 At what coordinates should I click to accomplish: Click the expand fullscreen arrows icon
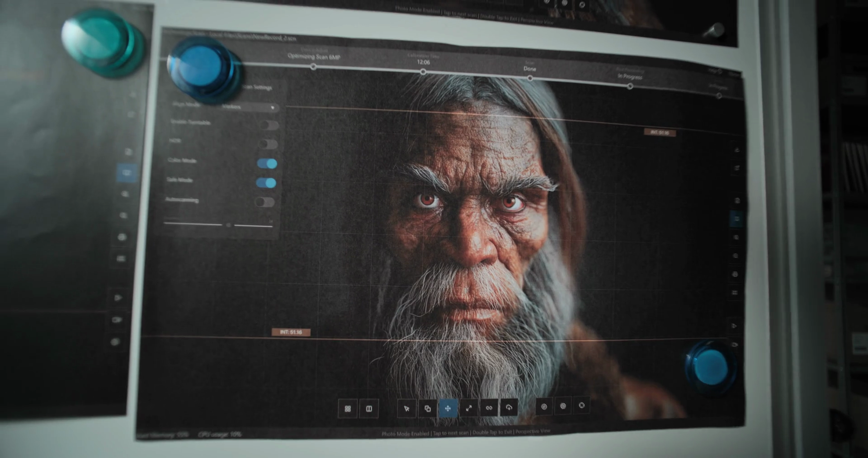click(469, 408)
